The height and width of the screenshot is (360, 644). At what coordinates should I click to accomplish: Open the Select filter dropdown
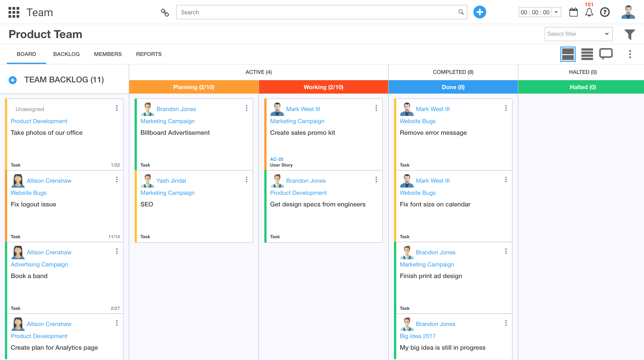[x=578, y=34]
